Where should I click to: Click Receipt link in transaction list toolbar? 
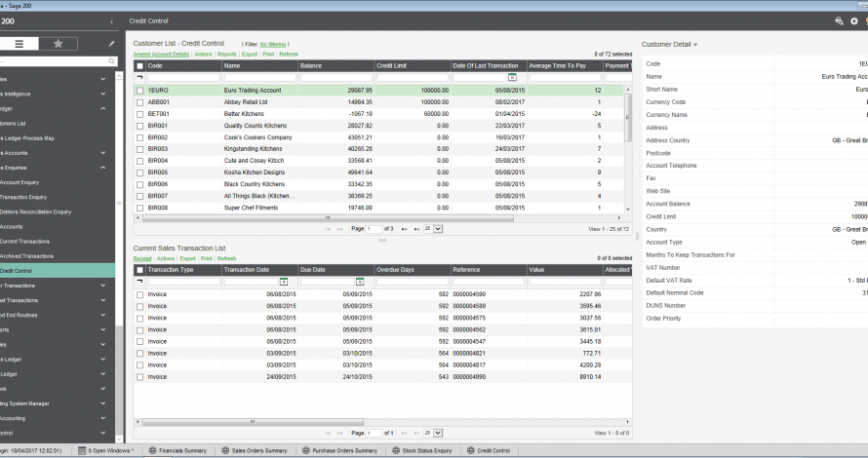coord(142,258)
